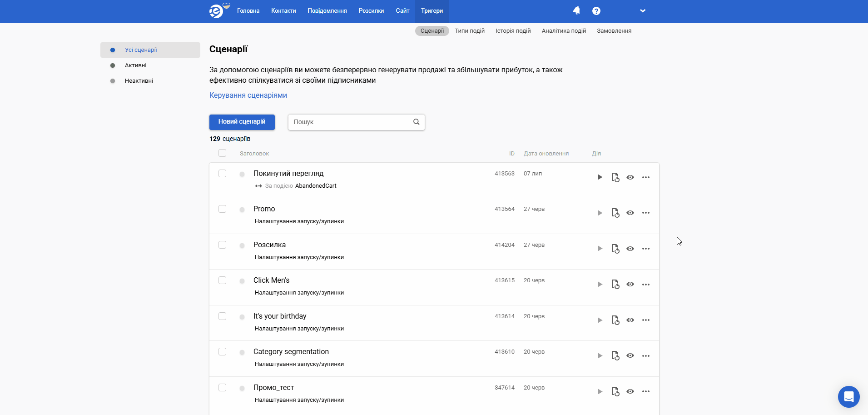
Task: Start the It's your birthday scenario
Action: click(600, 320)
